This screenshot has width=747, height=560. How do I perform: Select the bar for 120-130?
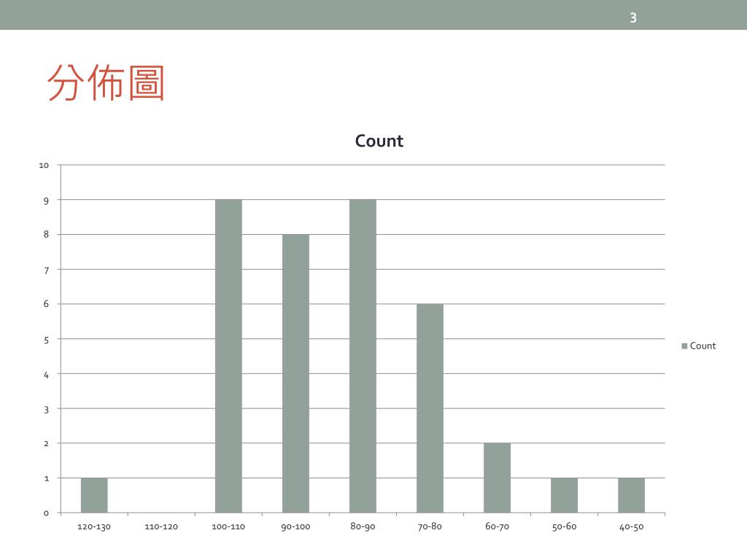(94, 495)
